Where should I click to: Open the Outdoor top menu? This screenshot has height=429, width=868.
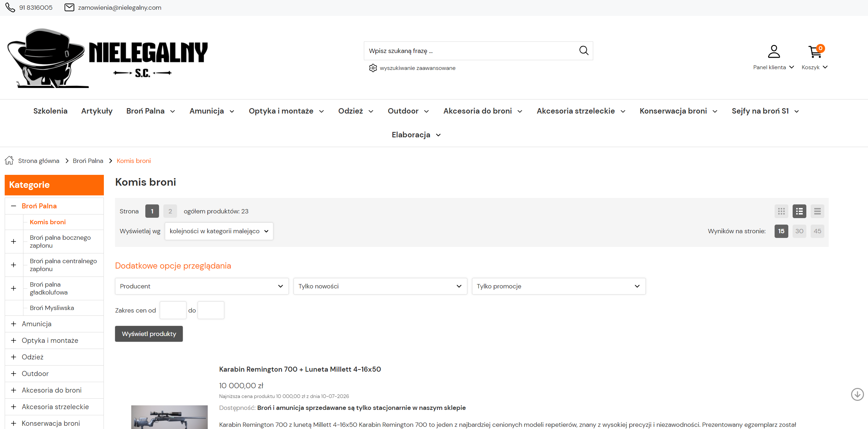[x=408, y=111]
